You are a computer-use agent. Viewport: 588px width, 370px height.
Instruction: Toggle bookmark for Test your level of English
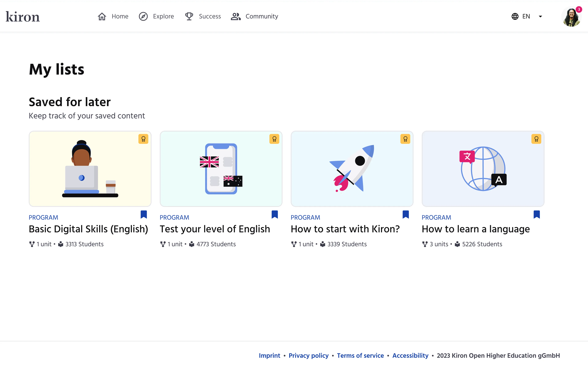pyautogui.click(x=274, y=214)
